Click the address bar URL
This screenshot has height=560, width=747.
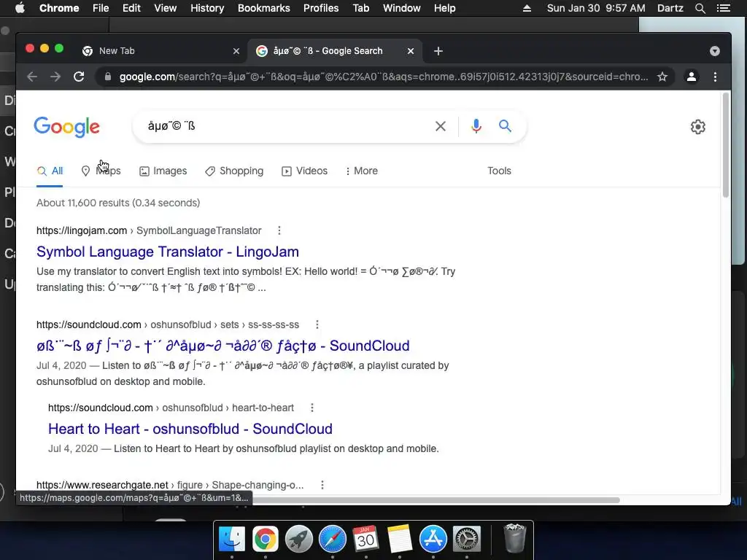(384, 77)
